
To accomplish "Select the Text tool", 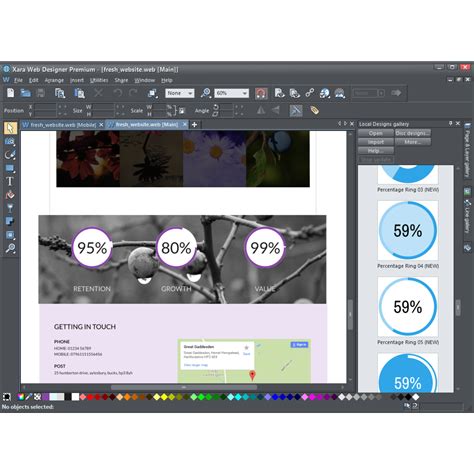I will [10, 181].
